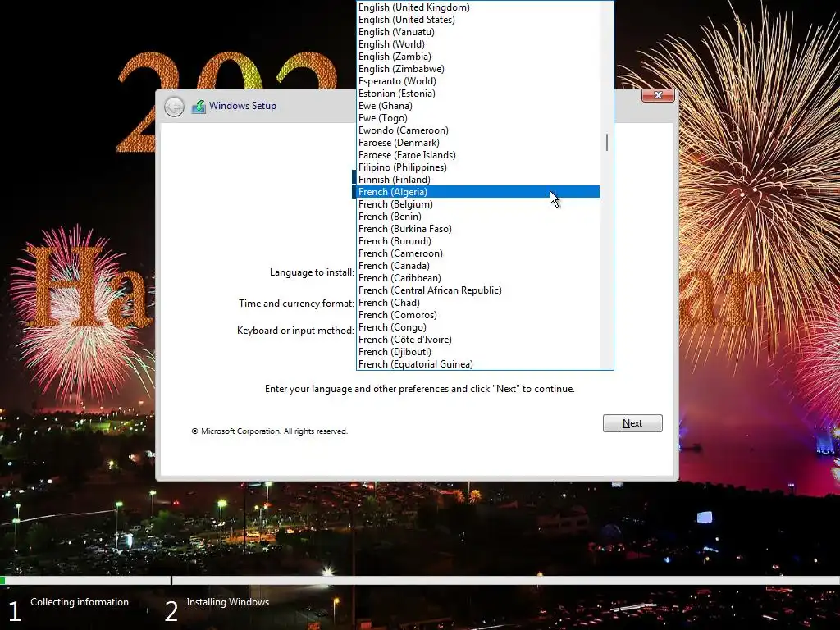Select French (Burundi) language
840x630 pixels.
478,241
